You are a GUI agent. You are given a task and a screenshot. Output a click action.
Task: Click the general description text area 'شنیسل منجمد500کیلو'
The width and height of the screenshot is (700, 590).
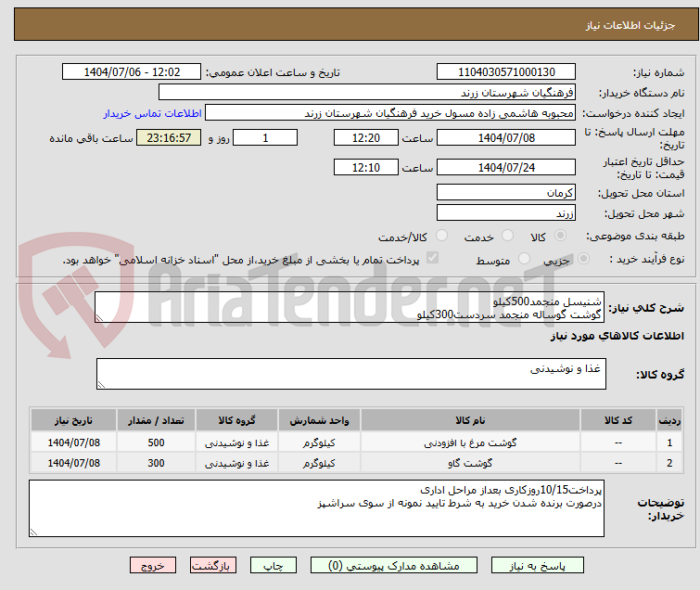click(x=350, y=307)
